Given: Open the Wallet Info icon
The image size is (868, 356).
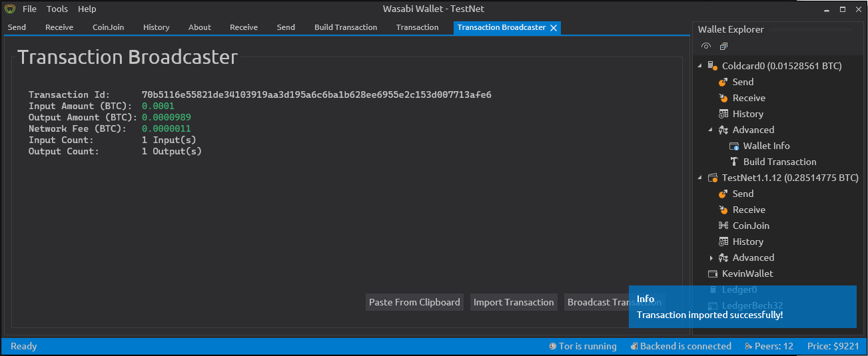Looking at the screenshot, I should (x=735, y=146).
